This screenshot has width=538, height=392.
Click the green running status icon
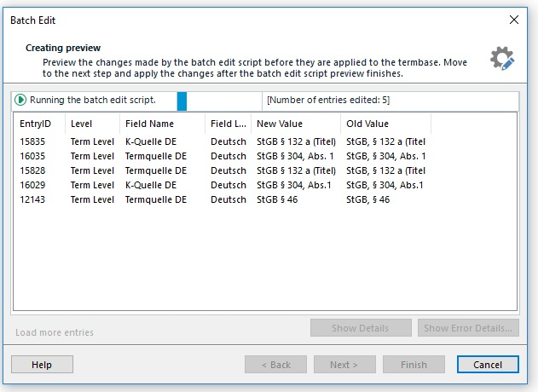pos(20,101)
